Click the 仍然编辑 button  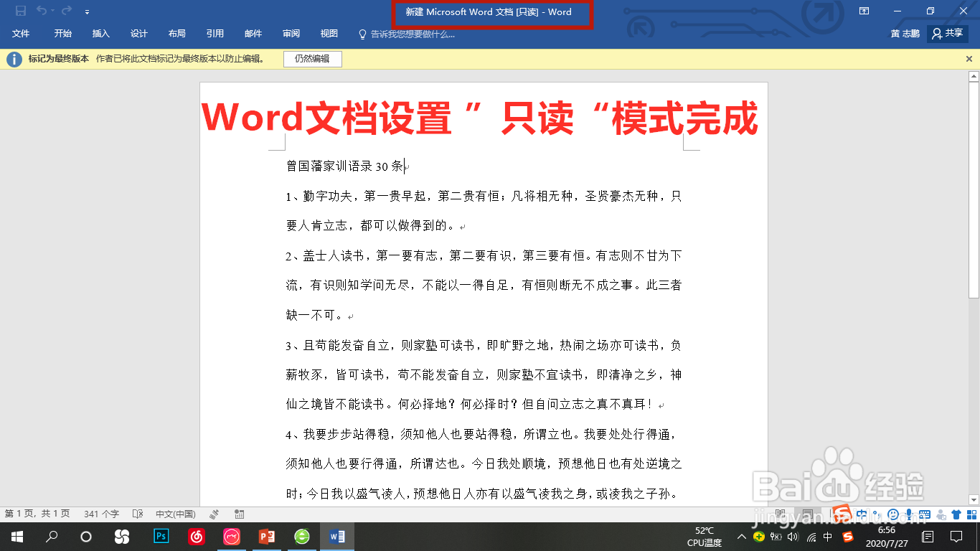pyautogui.click(x=312, y=59)
